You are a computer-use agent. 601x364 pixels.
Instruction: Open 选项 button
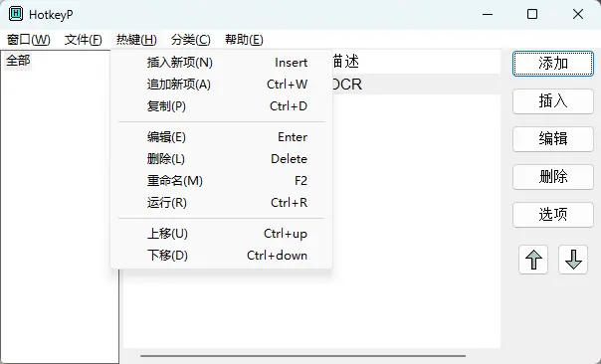[553, 215]
